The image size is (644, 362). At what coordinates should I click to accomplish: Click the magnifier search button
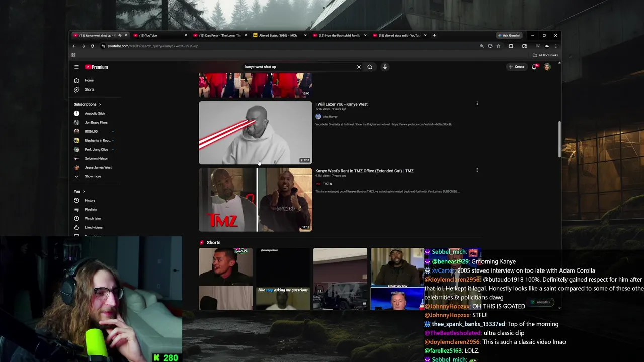(x=370, y=67)
